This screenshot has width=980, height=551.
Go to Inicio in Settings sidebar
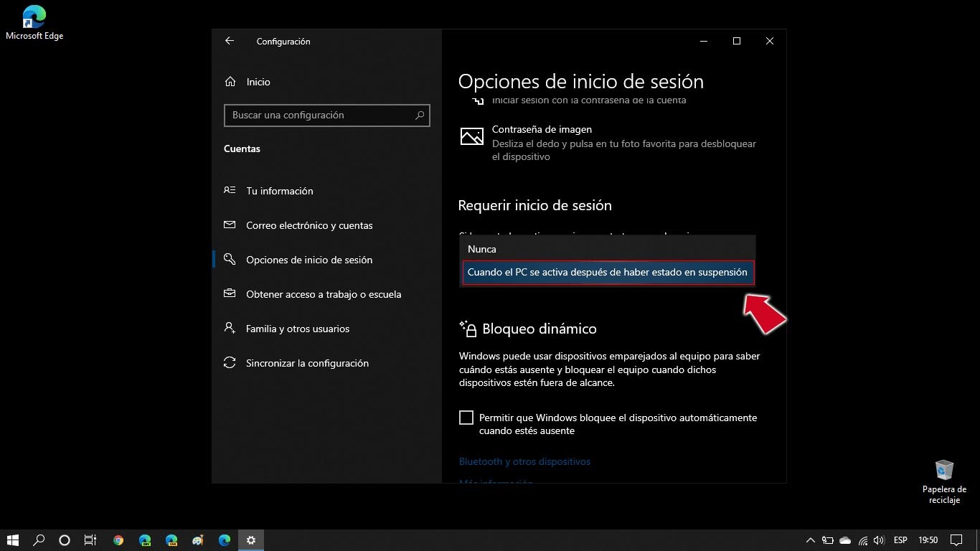tap(258, 81)
